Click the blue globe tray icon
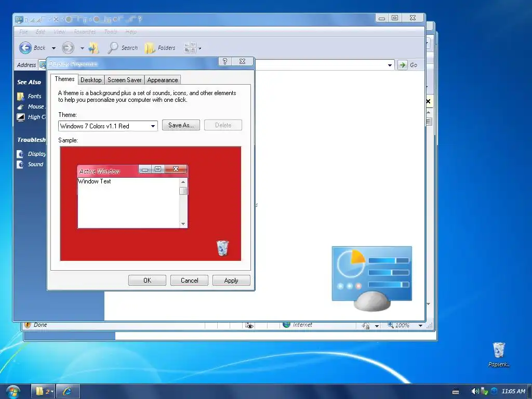 click(494, 391)
